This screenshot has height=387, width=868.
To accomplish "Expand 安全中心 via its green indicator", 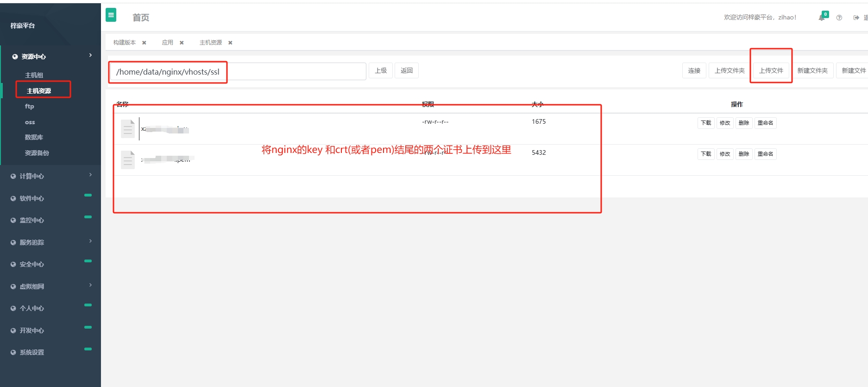I will [88, 261].
